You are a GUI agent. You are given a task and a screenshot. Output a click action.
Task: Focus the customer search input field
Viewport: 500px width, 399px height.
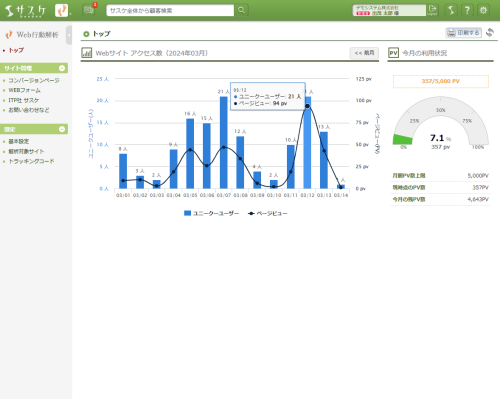[x=170, y=10]
